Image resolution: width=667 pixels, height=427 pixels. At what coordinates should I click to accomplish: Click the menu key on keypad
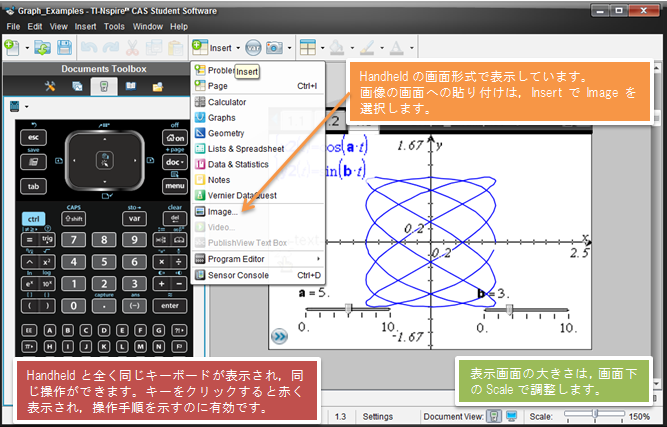point(175,186)
